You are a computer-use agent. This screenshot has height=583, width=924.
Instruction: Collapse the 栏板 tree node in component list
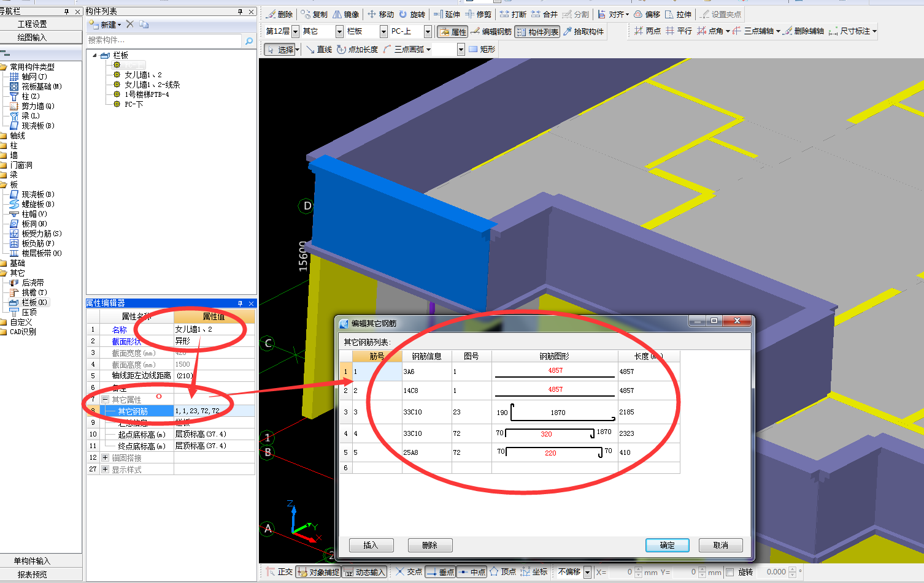click(x=95, y=55)
